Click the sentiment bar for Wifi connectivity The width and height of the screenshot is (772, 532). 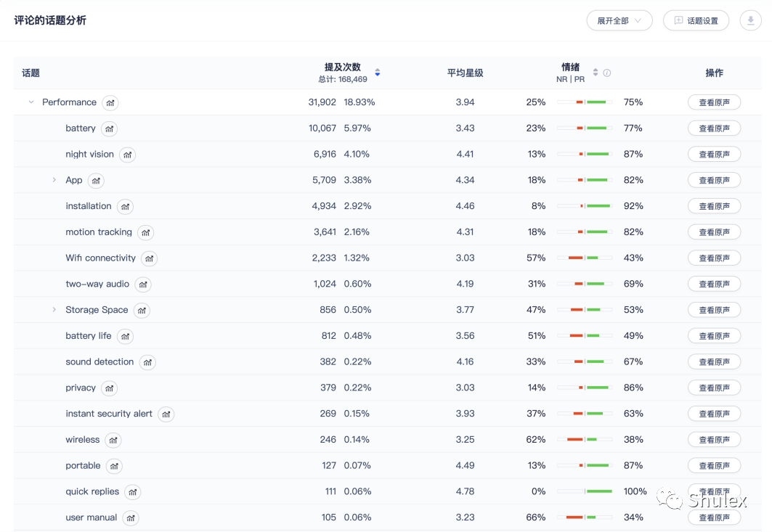(x=585, y=258)
